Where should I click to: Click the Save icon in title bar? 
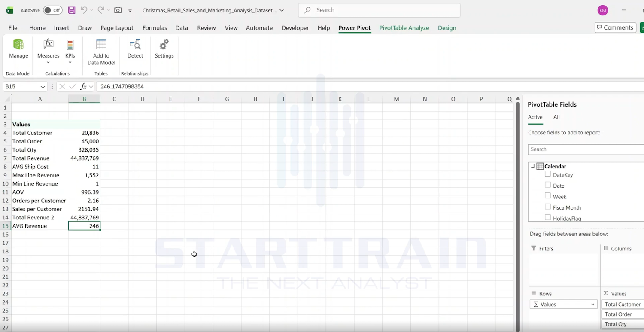72,10
